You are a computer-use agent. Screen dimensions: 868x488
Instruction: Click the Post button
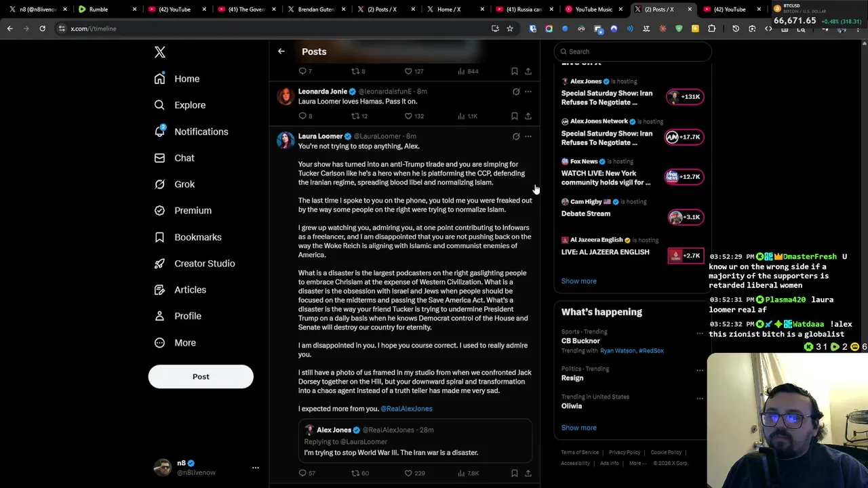click(201, 377)
